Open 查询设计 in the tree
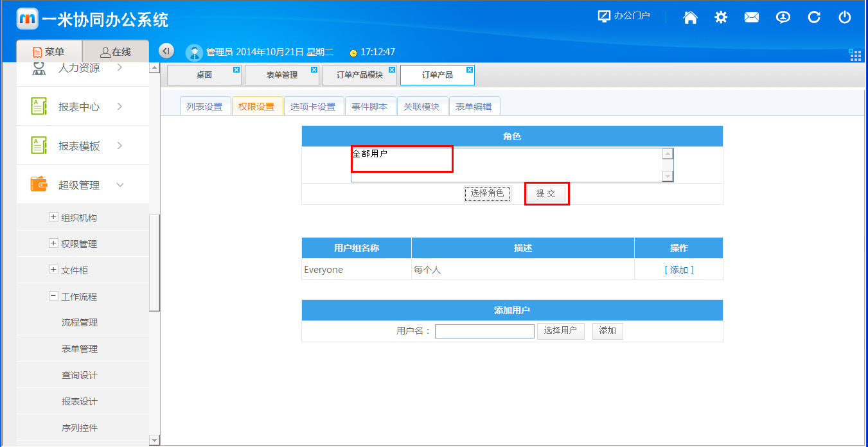 tap(80, 375)
